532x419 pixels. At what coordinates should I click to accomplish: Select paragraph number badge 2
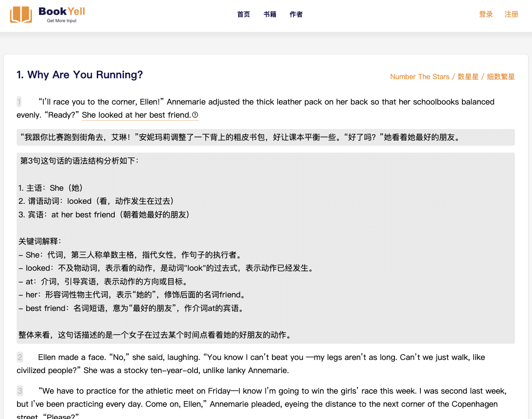(x=19, y=357)
